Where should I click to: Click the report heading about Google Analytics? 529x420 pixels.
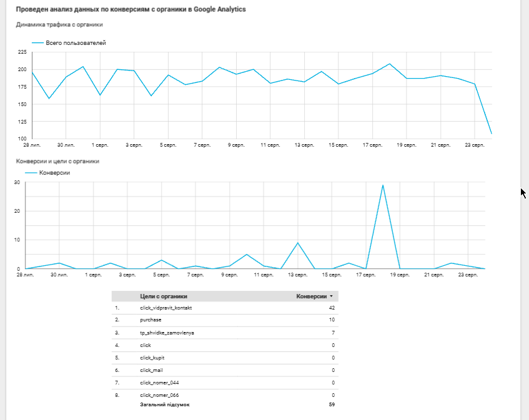click(131, 9)
